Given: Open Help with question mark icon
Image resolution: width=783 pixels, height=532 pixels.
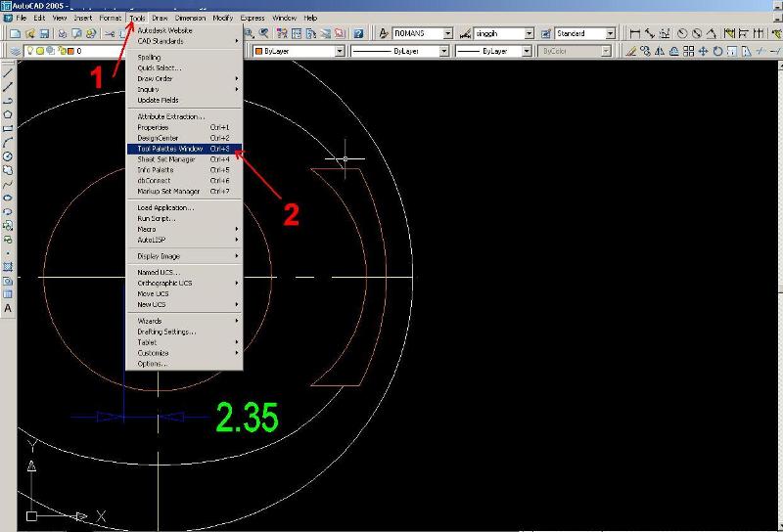Looking at the screenshot, I should 358,33.
